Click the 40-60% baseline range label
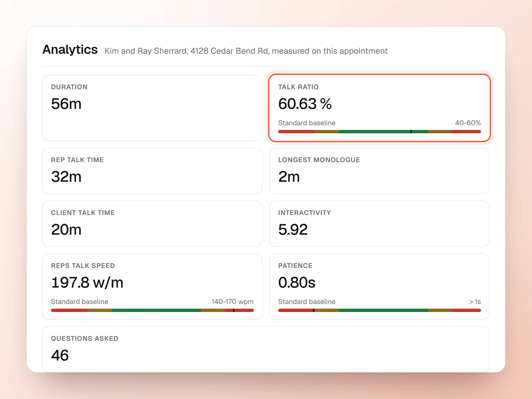Screen dimensions: 532x399 click(468, 123)
